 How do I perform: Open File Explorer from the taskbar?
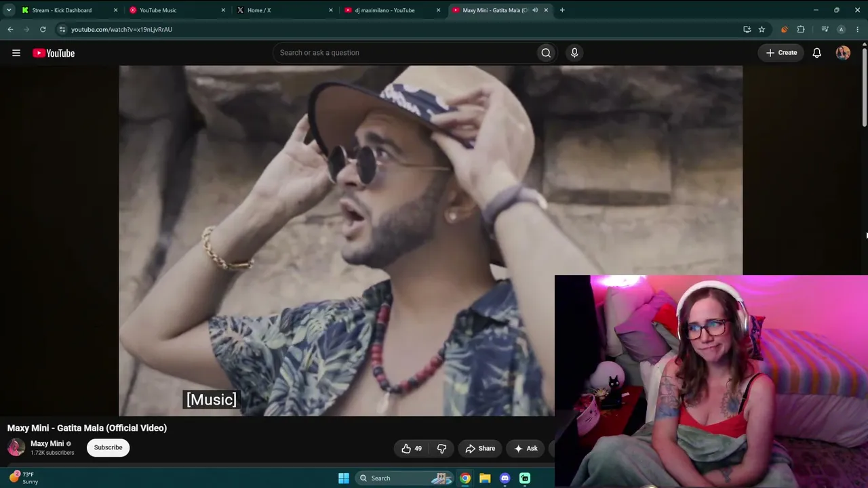485,478
